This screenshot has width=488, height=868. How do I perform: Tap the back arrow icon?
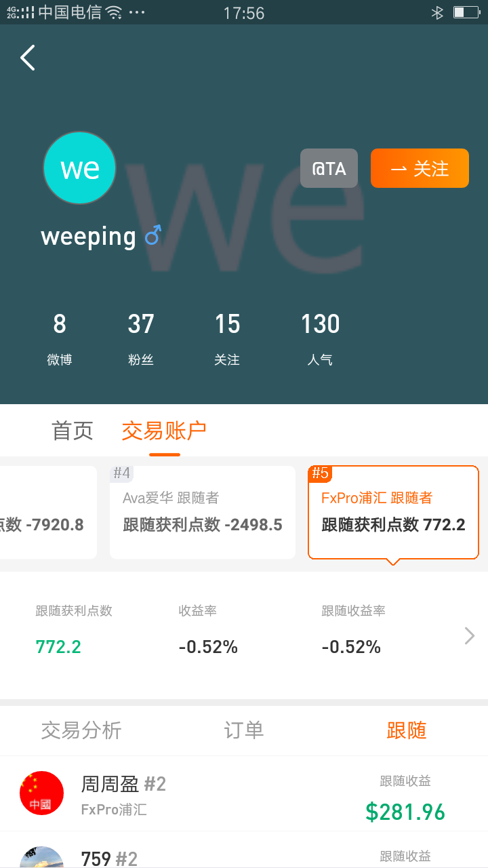tap(28, 58)
